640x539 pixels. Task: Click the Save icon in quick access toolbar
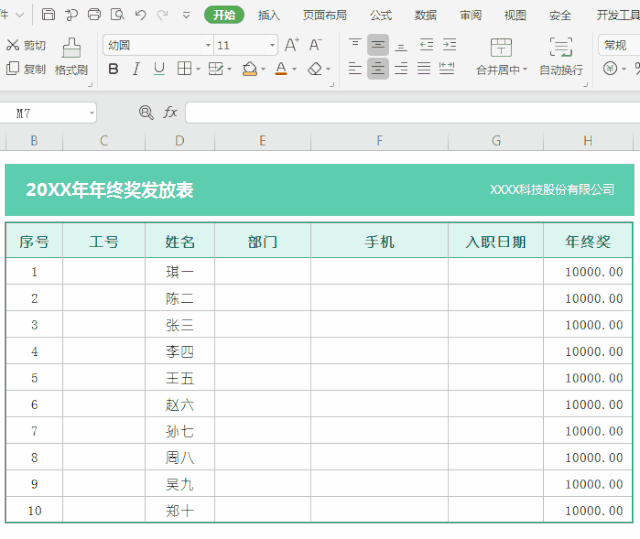[48, 15]
